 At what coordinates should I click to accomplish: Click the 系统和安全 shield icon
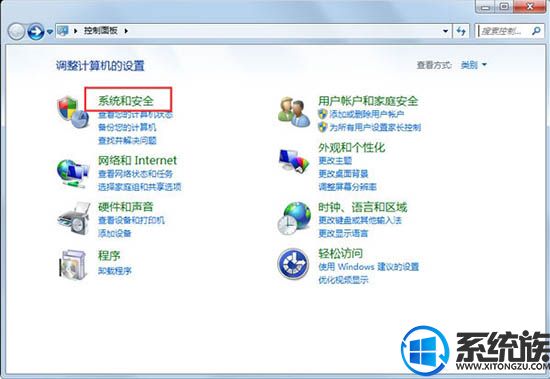[73, 112]
